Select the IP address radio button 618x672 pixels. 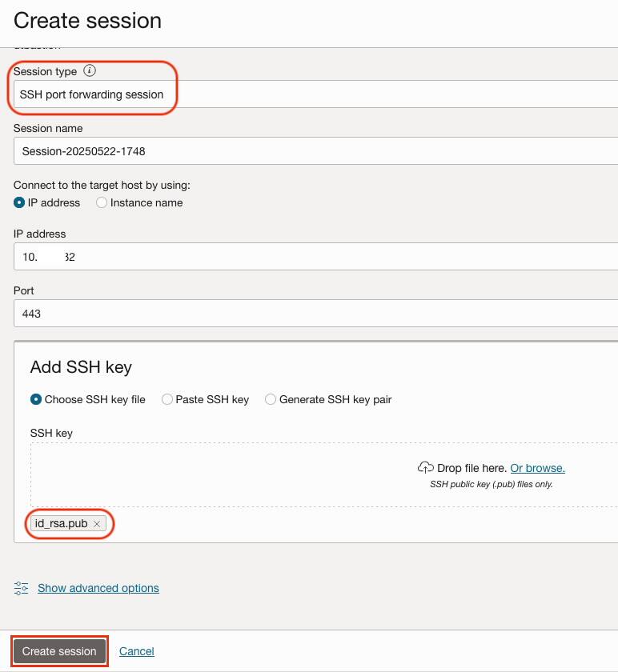[x=19, y=203]
